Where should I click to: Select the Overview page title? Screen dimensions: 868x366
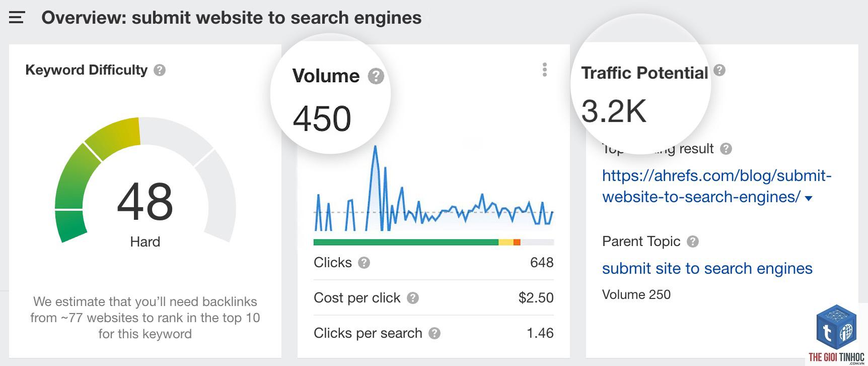tap(232, 18)
